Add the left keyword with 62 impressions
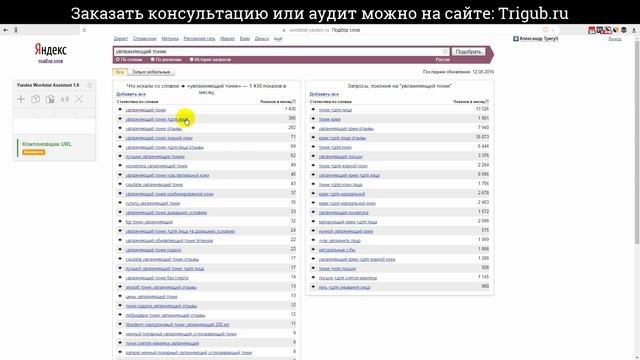640x360 pixels. 120,156
